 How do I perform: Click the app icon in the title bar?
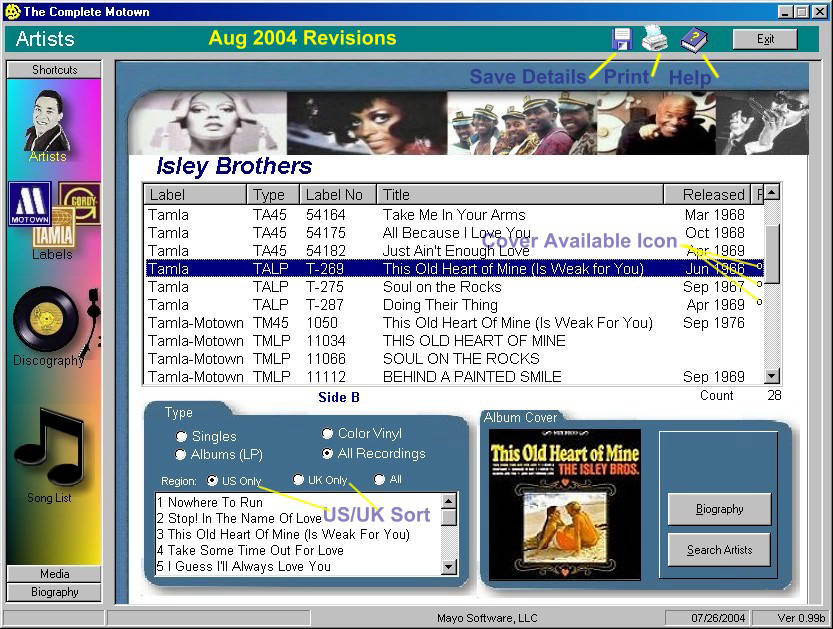tap(12, 12)
